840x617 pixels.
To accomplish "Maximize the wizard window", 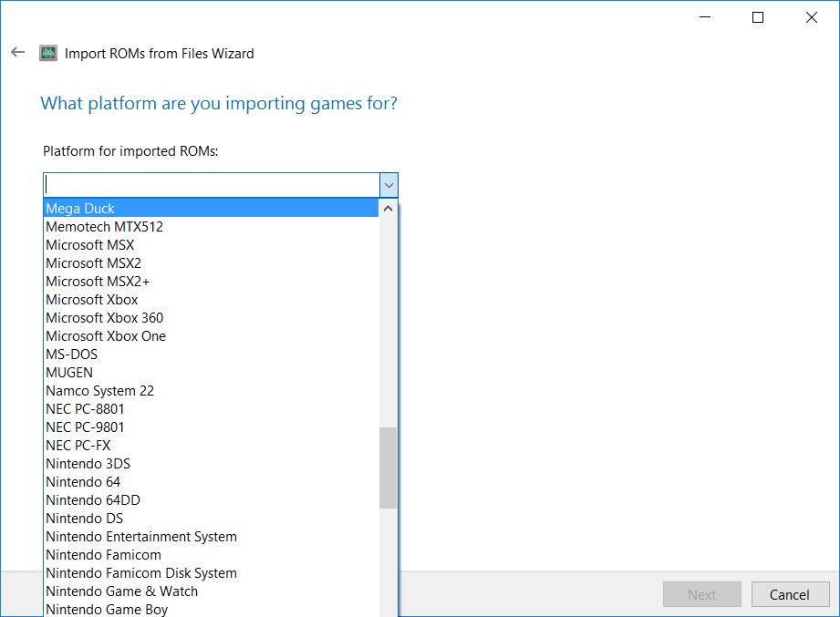I will point(758,17).
